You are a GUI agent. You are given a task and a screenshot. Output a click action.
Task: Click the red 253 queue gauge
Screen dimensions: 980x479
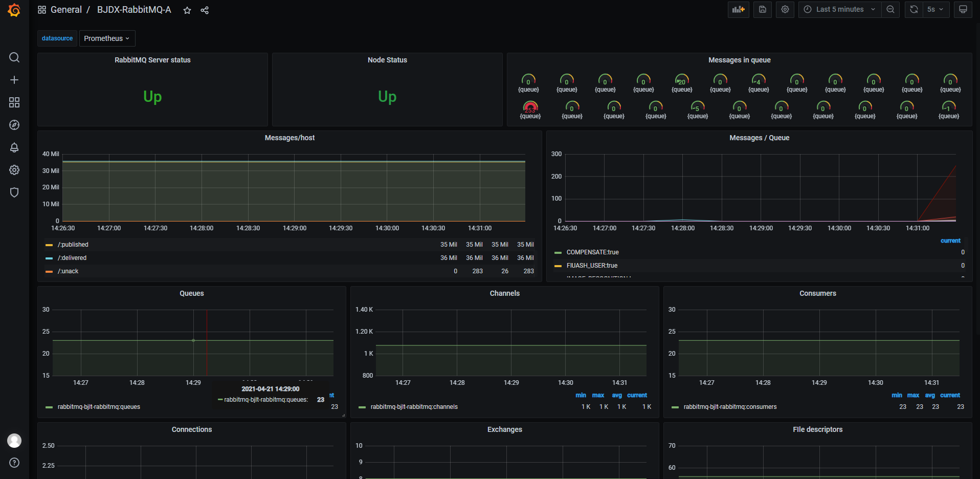pos(530,107)
